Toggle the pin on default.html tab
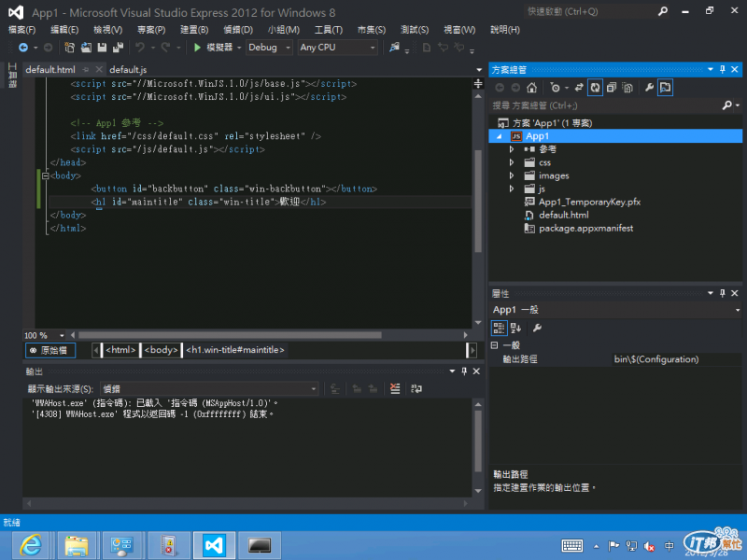 click(x=86, y=69)
